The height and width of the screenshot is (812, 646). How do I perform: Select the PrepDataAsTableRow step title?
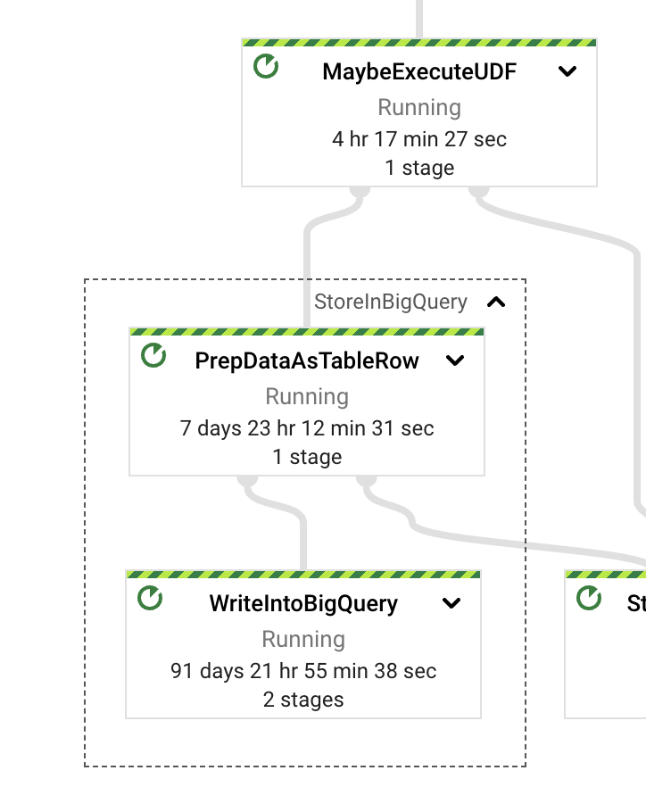(x=307, y=361)
